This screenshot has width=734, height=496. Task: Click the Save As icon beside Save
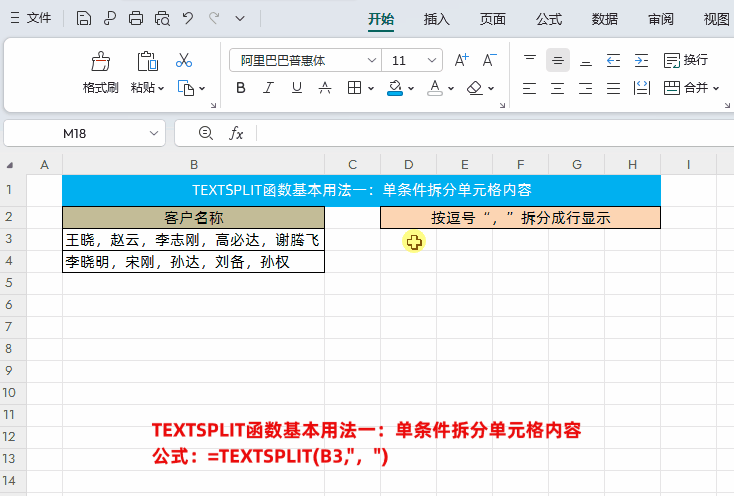[x=110, y=18]
